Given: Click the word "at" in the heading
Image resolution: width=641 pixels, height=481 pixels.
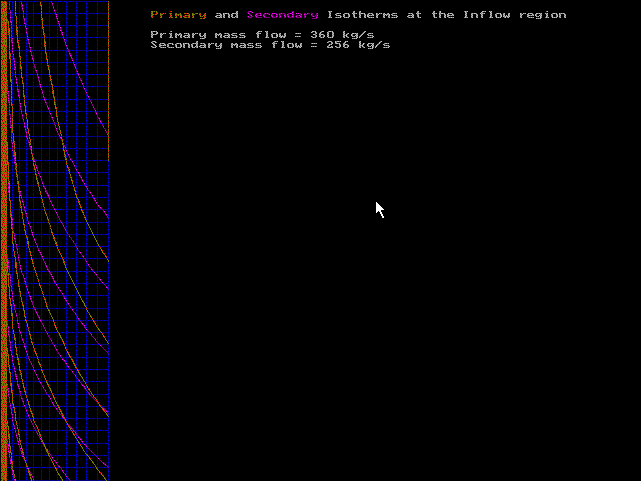Looking at the screenshot, I should [x=414, y=15].
